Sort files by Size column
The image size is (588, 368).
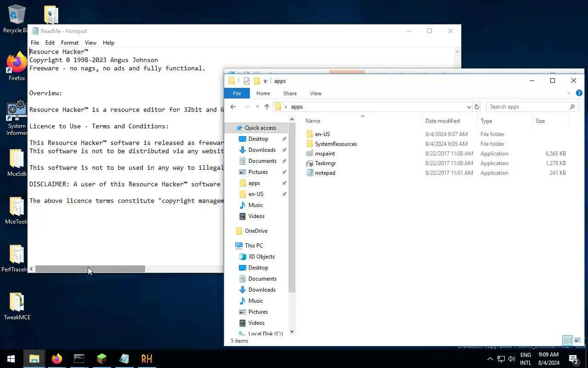coord(551,121)
